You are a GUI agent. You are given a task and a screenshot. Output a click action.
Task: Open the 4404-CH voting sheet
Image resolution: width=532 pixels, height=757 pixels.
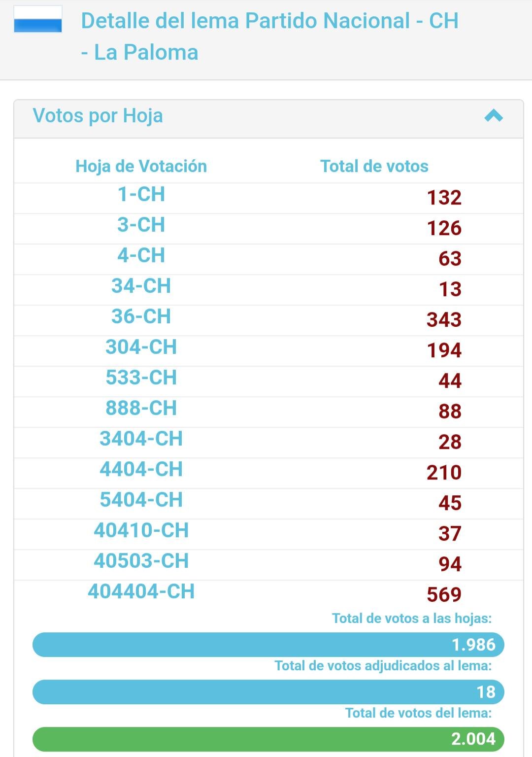tap(141, 469)
